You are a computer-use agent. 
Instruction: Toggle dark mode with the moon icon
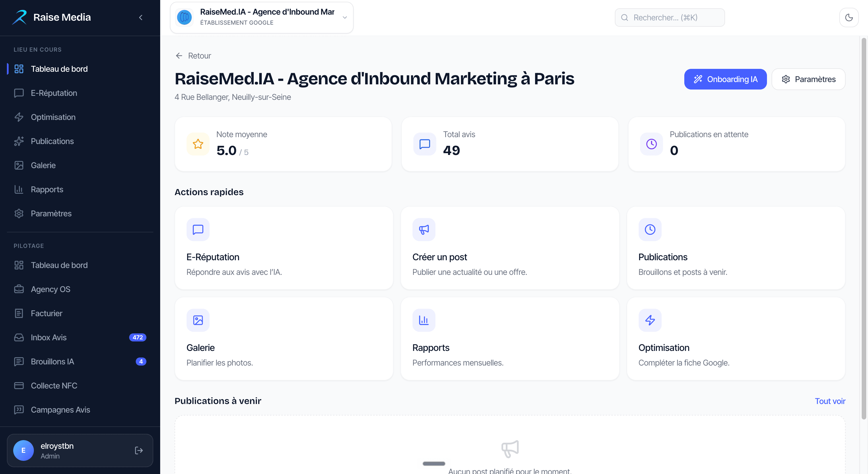(x=849, y=18)
